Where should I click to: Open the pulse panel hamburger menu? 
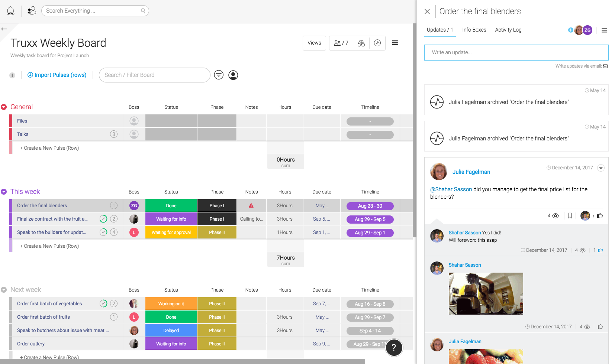(x=604, y=30)
